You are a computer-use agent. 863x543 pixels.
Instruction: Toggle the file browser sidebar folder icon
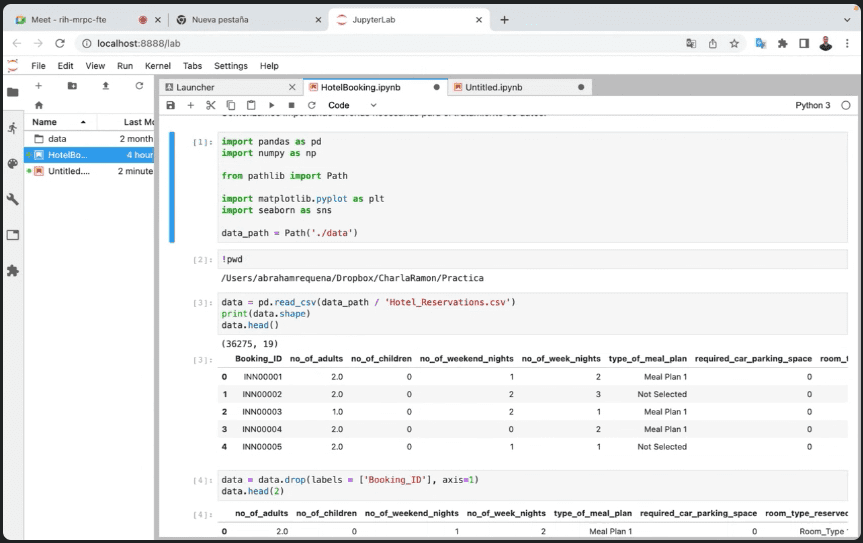pos(12,92)
